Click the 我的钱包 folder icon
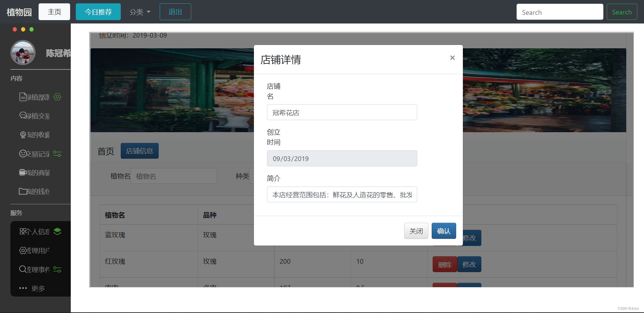This screenshot has height=313, width=644. tap(22, 191)
